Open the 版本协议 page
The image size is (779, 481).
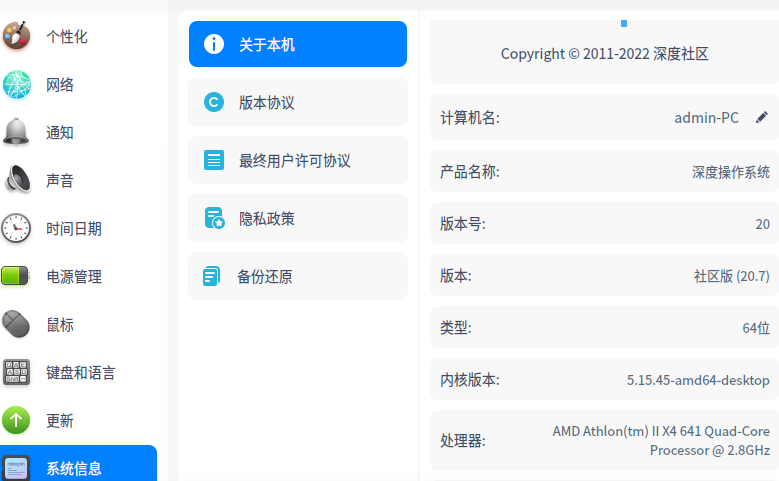click(298, 102)
